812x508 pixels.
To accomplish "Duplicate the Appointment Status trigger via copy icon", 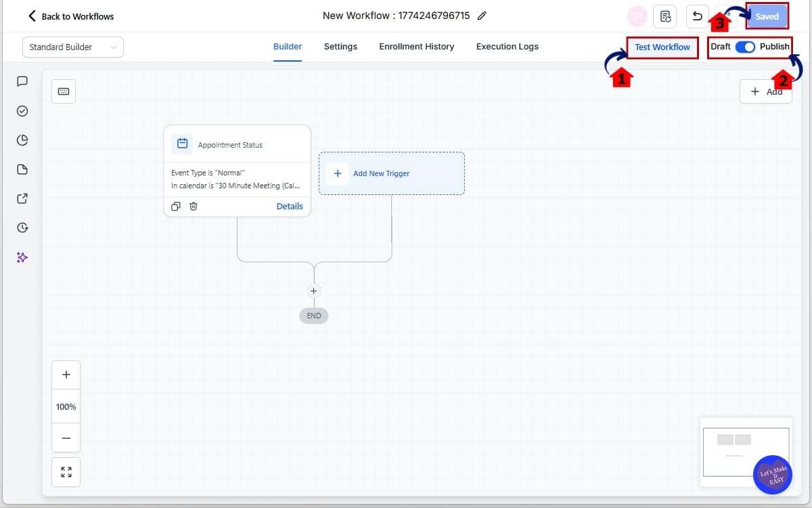I will pyautogui.click(x=176, y=206).
